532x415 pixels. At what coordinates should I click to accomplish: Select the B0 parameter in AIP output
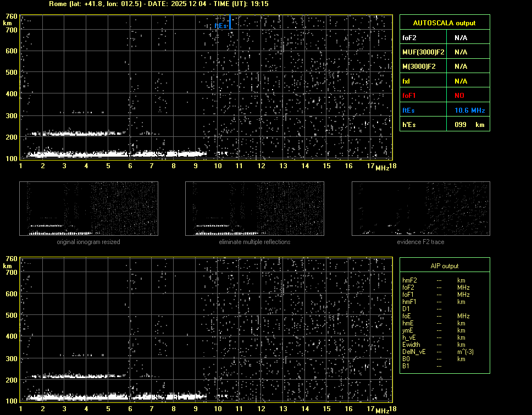(x=406, y=359)
